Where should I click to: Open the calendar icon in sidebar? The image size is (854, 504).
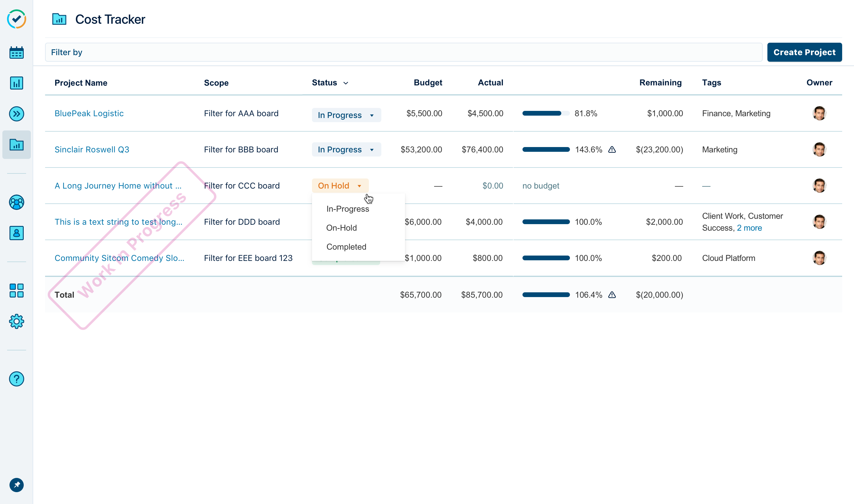[16, 53]
